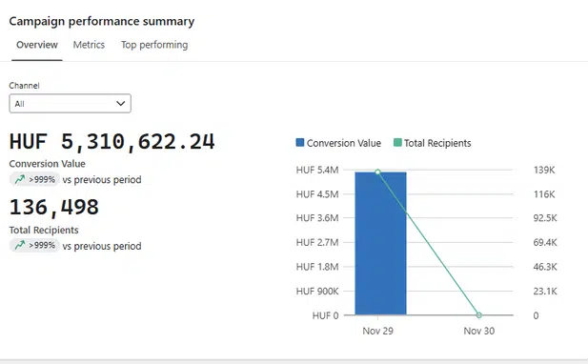
Task: Open the Top performing tab
Action: tap(154, 45)
